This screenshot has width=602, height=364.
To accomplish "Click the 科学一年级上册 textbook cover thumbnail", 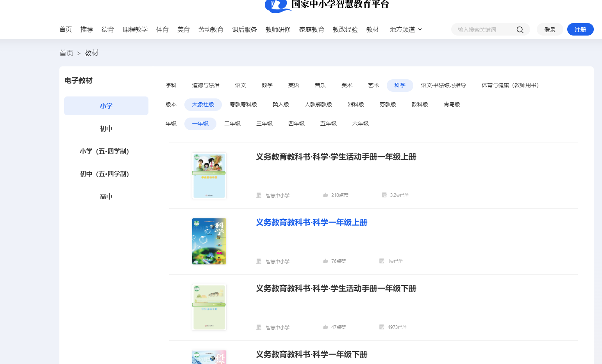I will point(209,241).
